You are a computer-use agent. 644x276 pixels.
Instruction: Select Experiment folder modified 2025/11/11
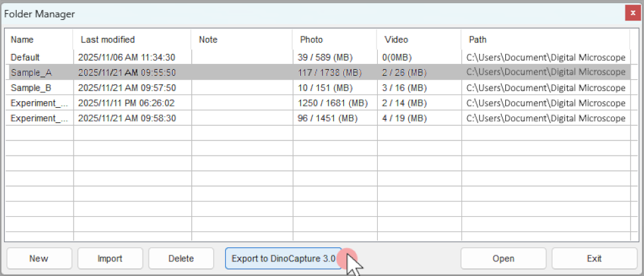point(39,103)
